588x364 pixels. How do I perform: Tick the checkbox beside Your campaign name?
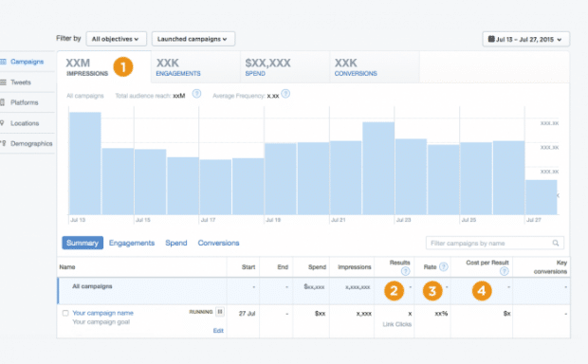click(65, 313)
